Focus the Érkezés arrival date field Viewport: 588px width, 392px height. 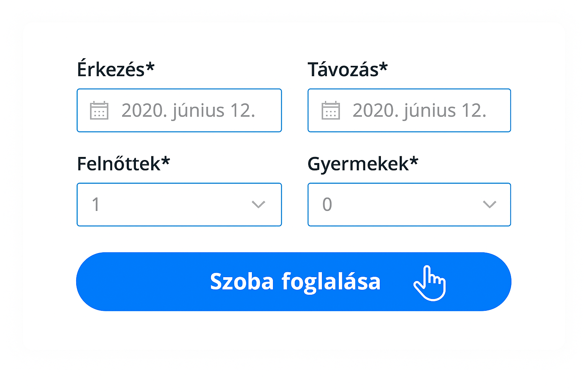click(x=179, y=110)
